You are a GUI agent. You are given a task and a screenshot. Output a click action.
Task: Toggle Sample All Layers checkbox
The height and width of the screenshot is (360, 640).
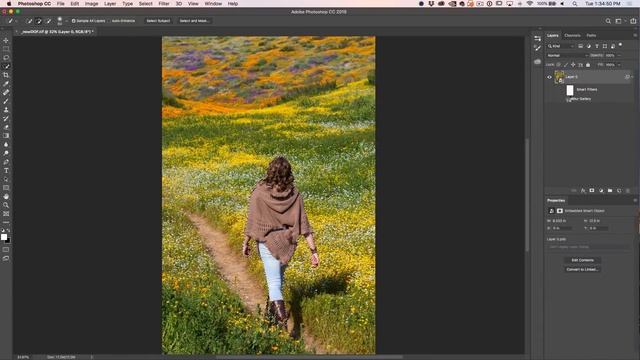73,21
